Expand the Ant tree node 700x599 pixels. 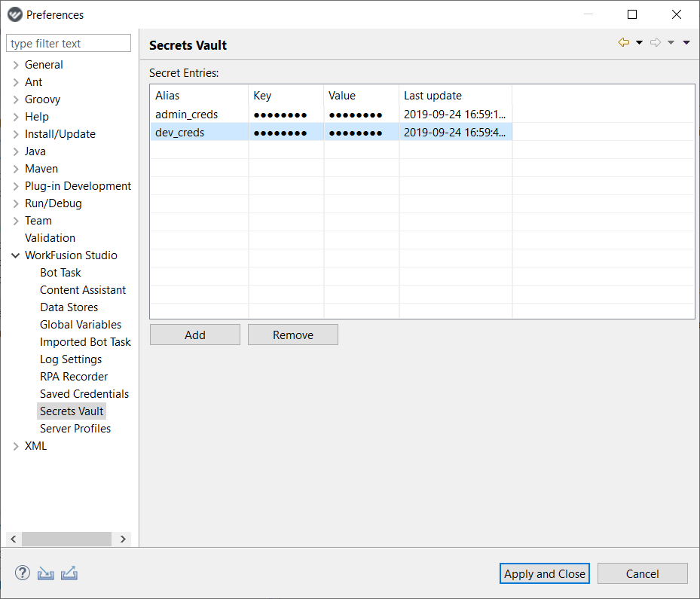pos(16,83)
